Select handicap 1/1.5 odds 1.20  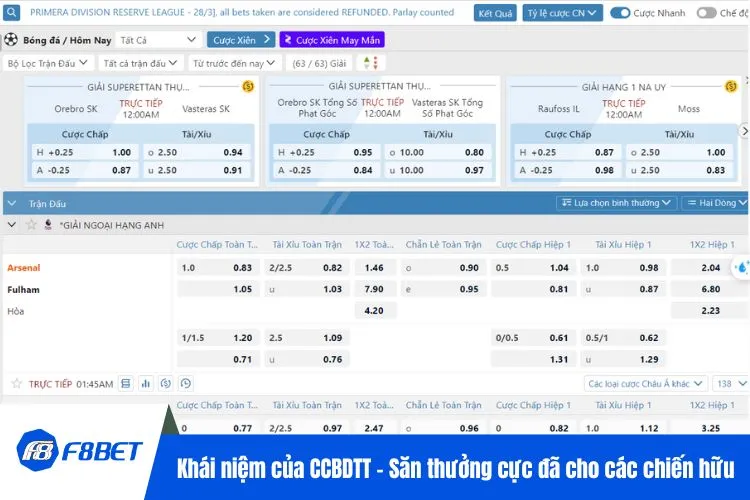217,337
